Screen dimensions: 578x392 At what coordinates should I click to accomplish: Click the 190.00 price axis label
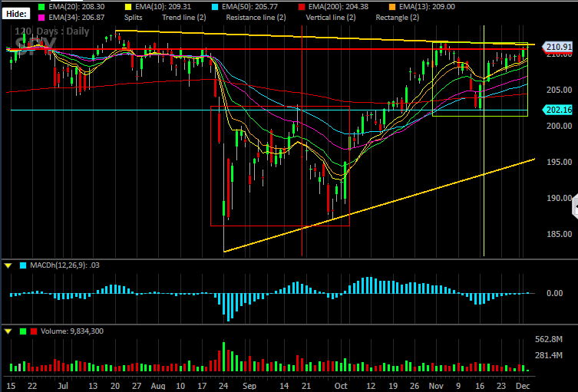560,198
